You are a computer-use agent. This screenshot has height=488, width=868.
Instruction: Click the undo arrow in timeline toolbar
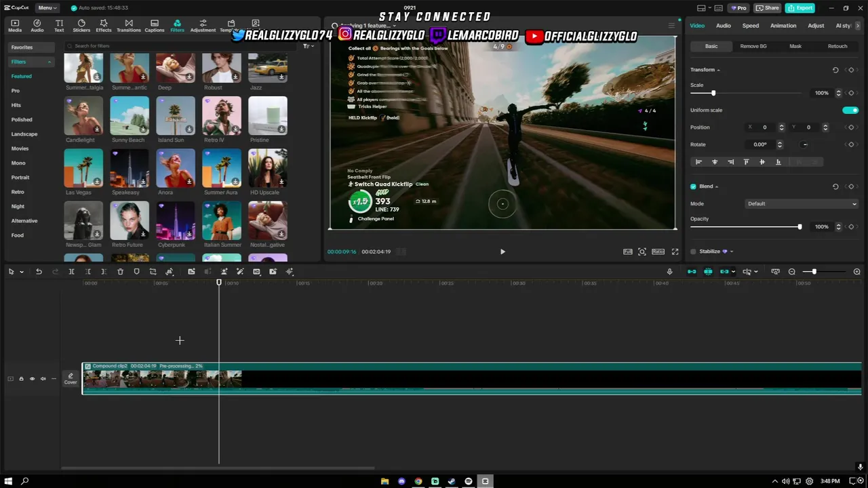pos(39,272)
